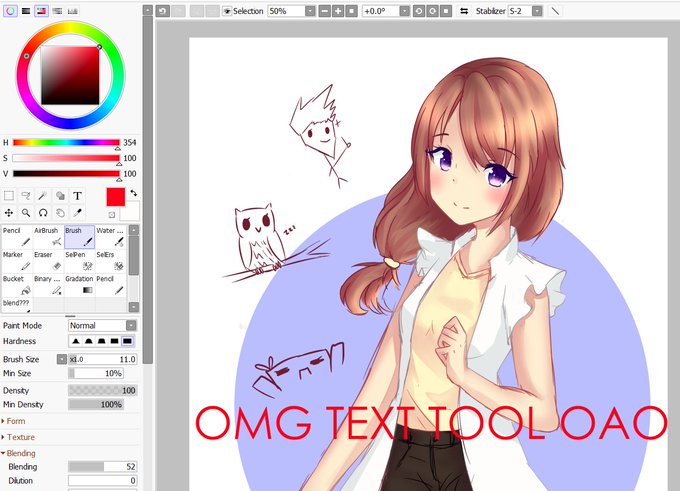Toggle the Selection visibility checkbox
Image resolution: width=680 pixels, height=491 pixels.
coord(227,11)
